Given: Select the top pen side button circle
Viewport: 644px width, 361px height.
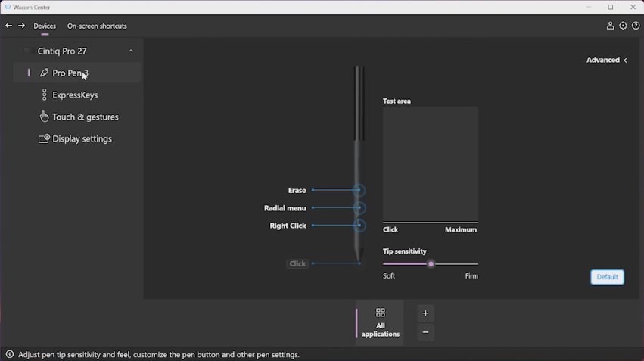Looking at the screenshot, I should tap(359, 190).
